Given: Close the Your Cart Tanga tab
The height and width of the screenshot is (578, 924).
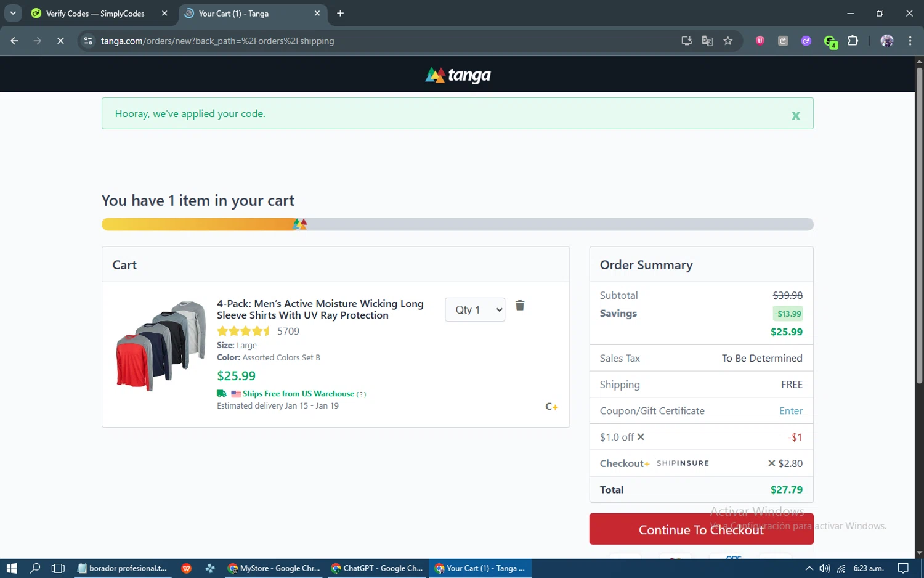Looking at the screenshot, I should [317, 13].
